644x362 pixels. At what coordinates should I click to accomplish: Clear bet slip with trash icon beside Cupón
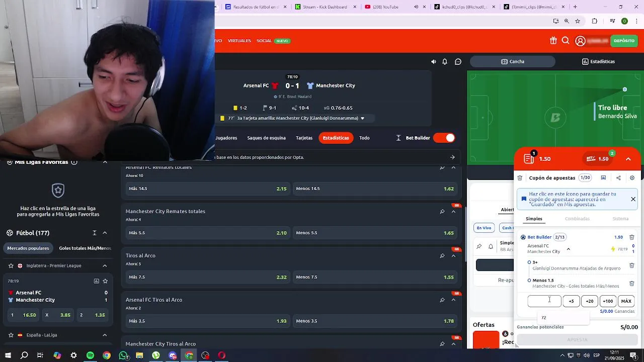pyautogui.click(x=520, y=178)
